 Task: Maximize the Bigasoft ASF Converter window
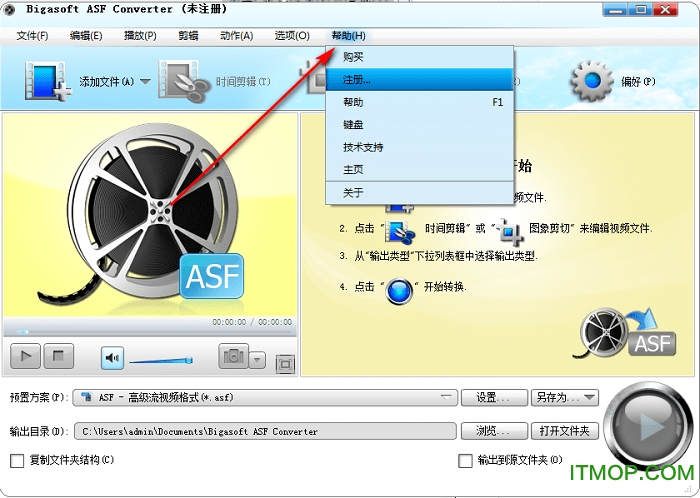[641, 9]
